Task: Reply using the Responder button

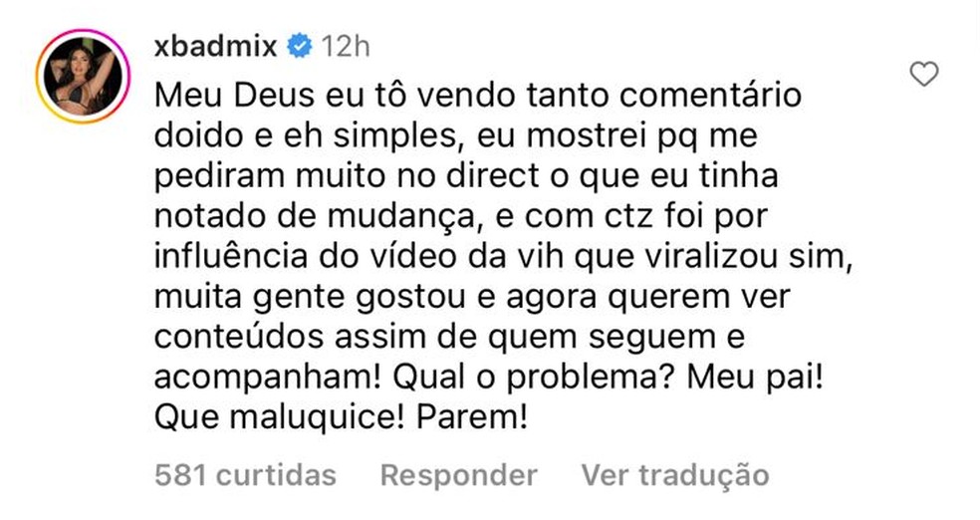Action: (x=459, y=475)
